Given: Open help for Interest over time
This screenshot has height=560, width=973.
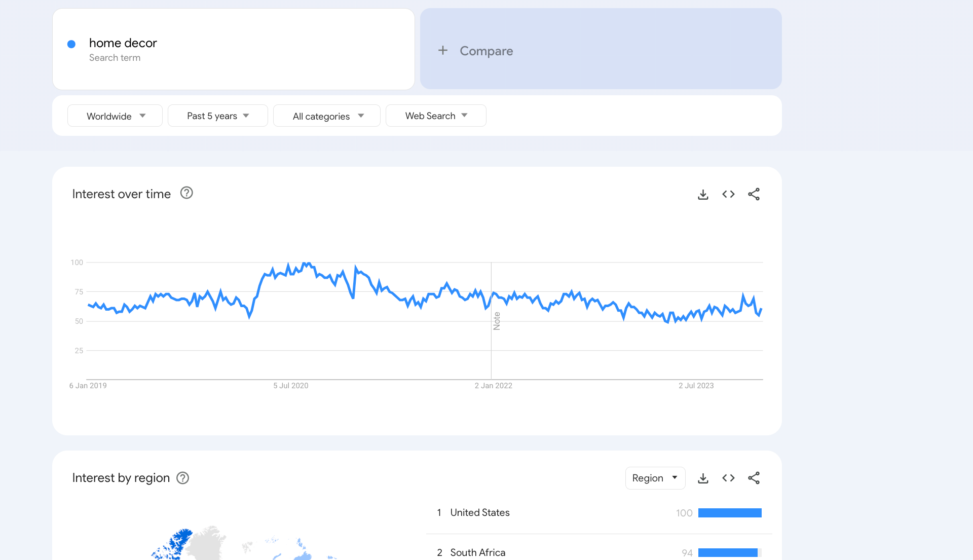Looking at the screenshot, I should coord(186,193).
